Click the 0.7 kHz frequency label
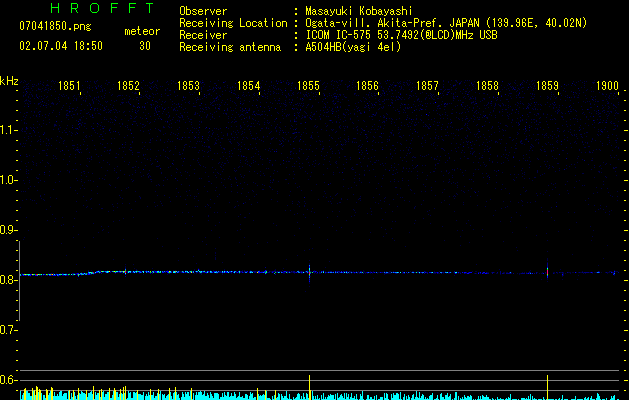Screen dimensions: 629x400 pyautogui.click(x=7, y=330)
